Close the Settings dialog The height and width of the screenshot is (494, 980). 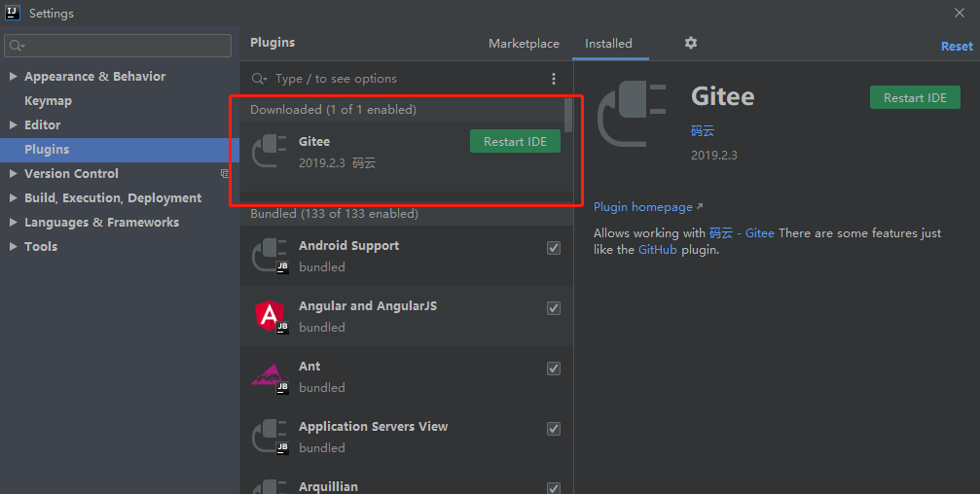[960, 13]
